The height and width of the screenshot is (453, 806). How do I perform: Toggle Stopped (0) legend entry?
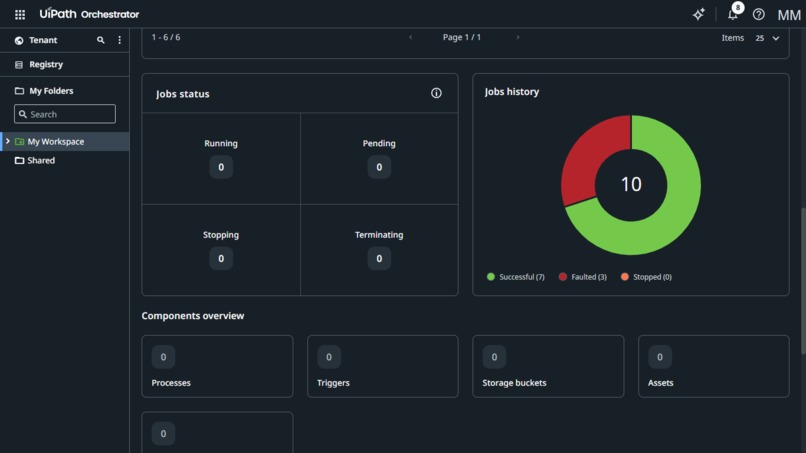click(646, 277)
